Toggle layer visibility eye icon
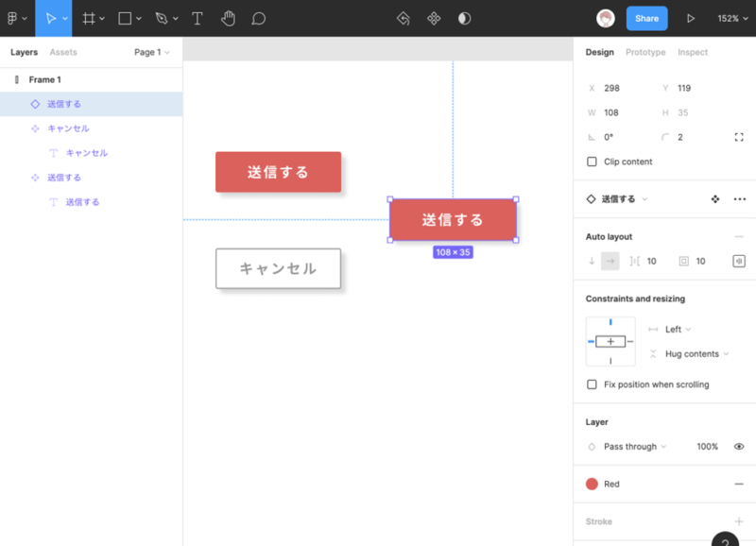The width and height of the screenshot is (756, 546). 739,446
